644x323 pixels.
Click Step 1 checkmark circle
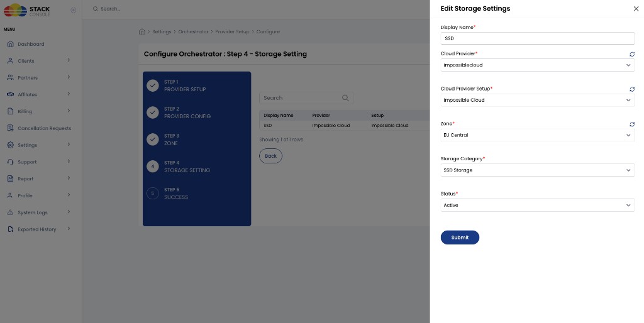pos(153,85)
